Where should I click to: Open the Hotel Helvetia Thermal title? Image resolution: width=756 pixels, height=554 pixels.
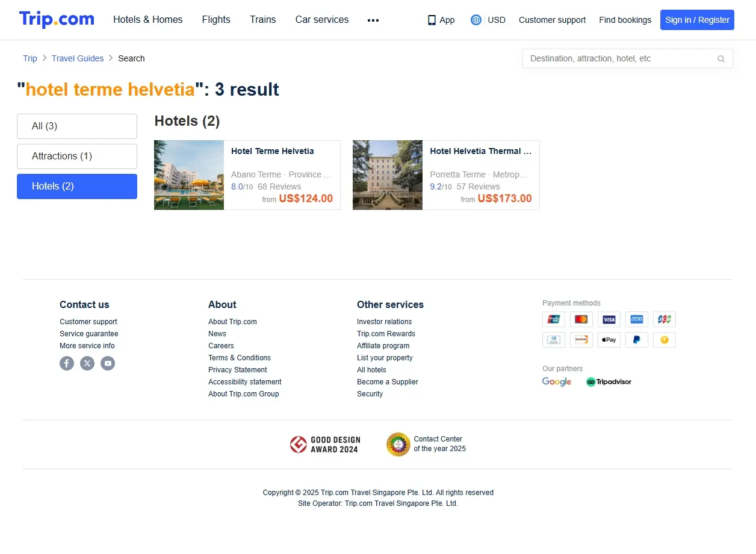(x=481, y=151)
